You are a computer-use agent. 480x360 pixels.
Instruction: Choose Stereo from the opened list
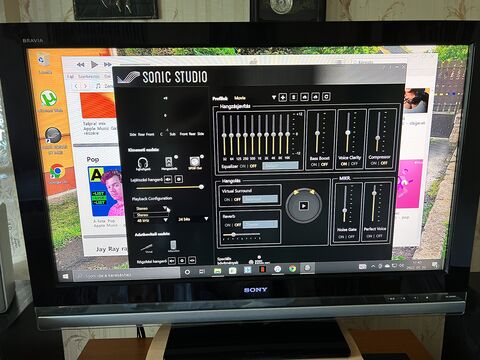coord(151,215)
